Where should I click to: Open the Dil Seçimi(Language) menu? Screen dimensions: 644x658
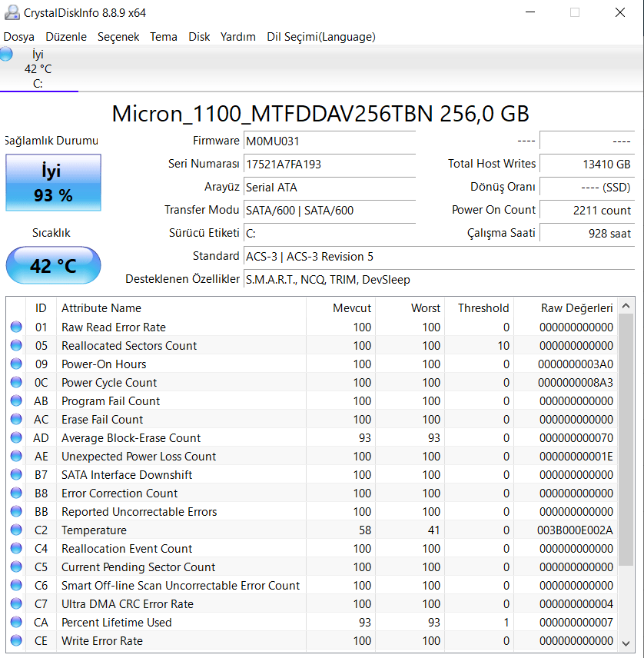321,37
